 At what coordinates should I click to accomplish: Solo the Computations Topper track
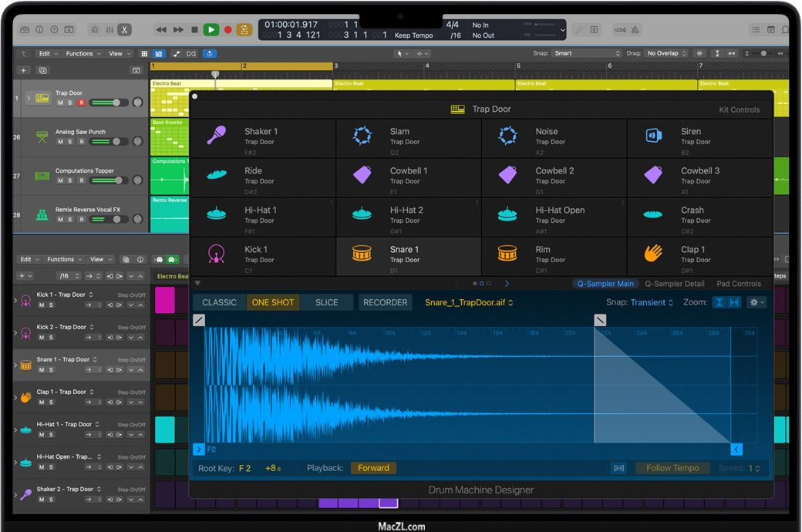[x=70, y=180]
